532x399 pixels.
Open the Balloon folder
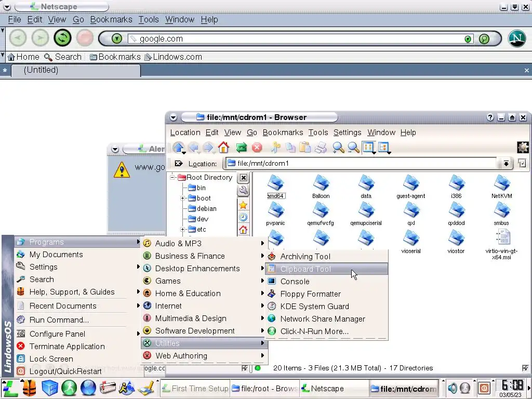click(x=321, y=187)
